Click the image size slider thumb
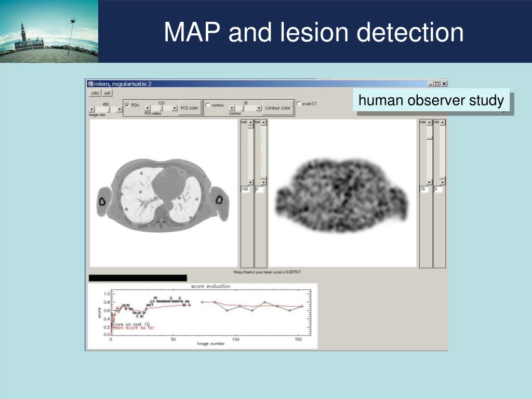532x399 pixels. pyautogui.click(x=109, y=109)
